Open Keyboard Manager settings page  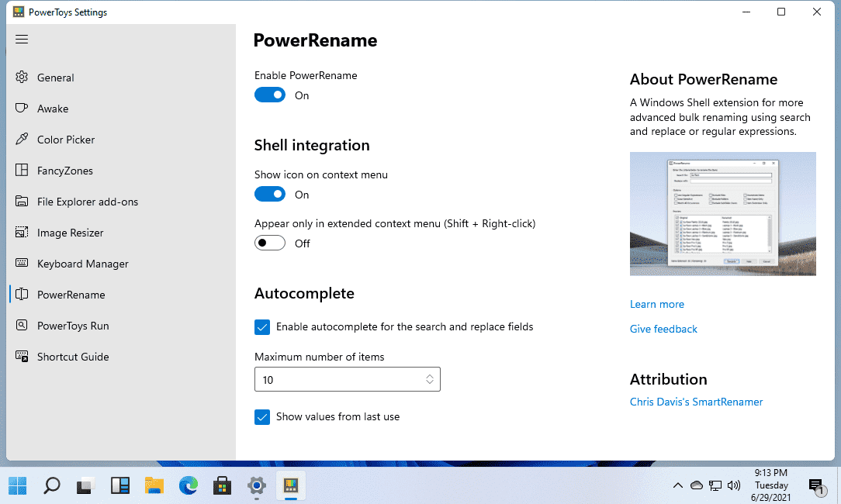(82, 264)
